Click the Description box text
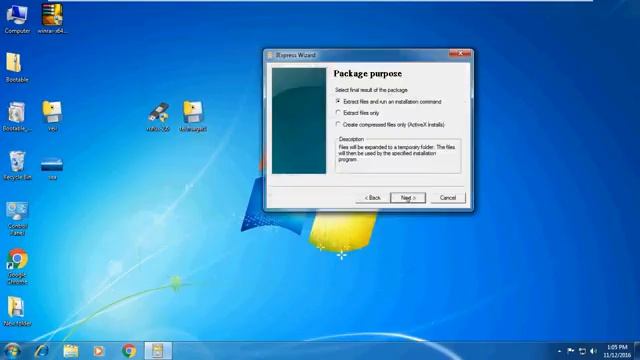Screen dimensions: 640x360 [396, 153]
